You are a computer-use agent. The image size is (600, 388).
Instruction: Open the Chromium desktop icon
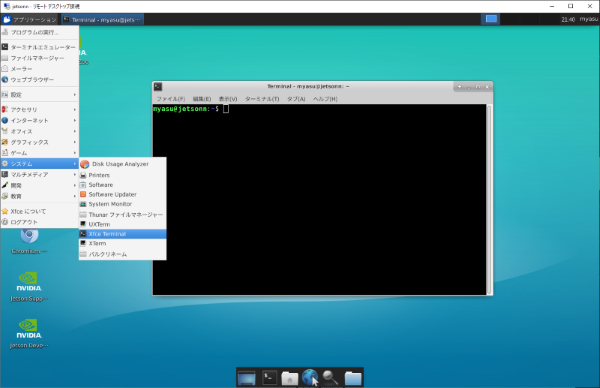click(29, 241)
